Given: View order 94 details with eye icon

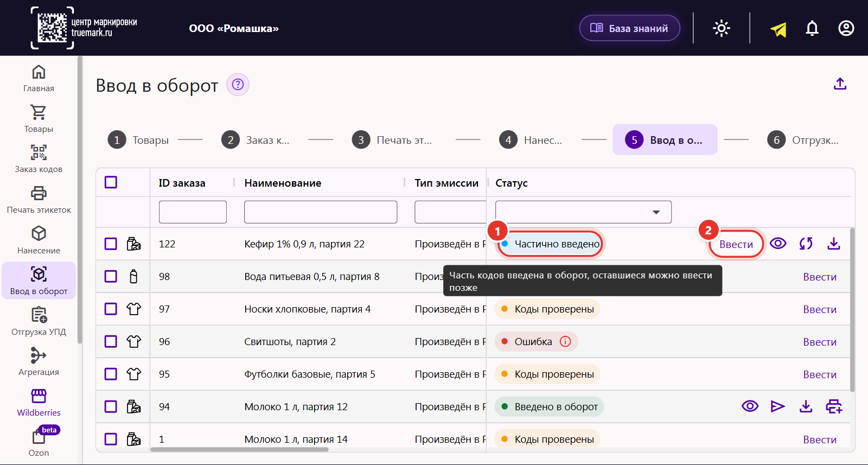Looking at the screenshot, I should point(750,406).
